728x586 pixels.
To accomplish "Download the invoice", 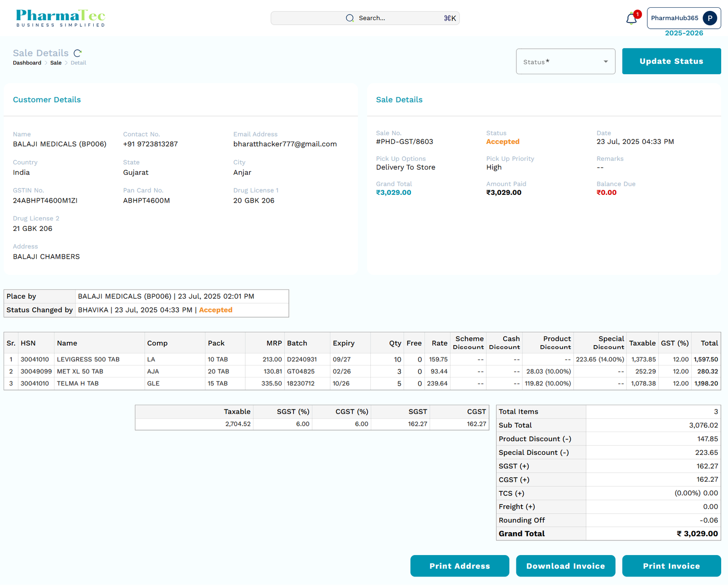I will pos(566,566).
